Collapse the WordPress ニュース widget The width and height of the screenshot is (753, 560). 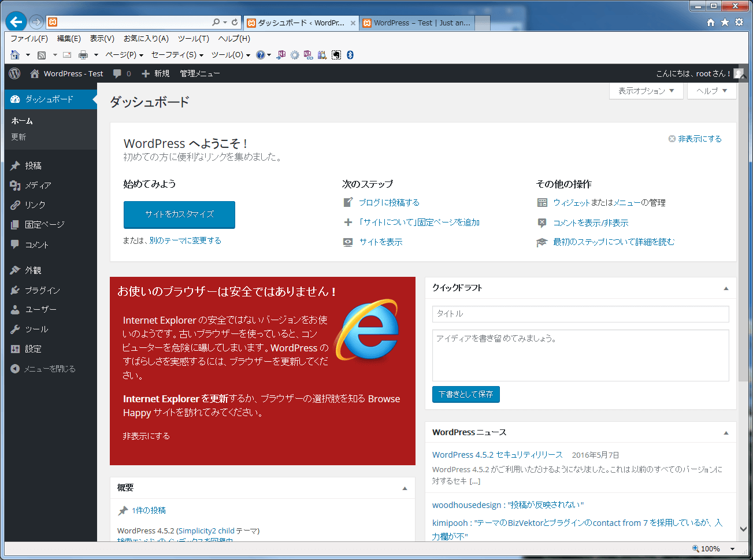726,432
